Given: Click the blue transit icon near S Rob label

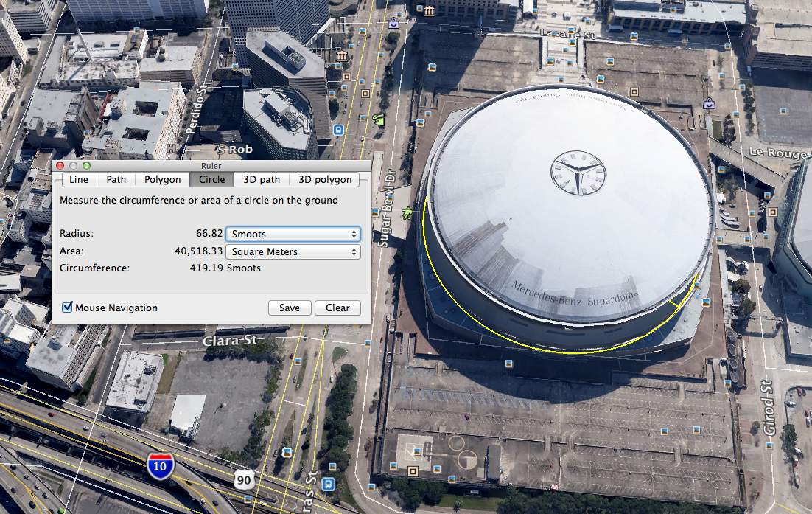Looking at the screenshot, I should [338, 131].
